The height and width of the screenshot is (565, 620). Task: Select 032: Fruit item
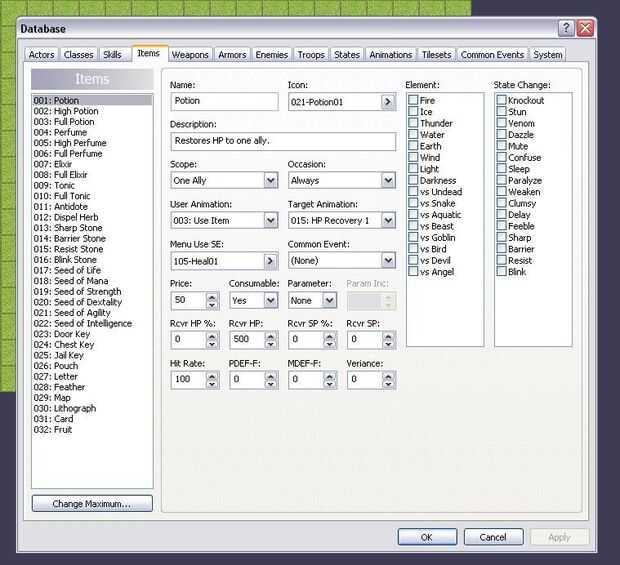point(92,429)
